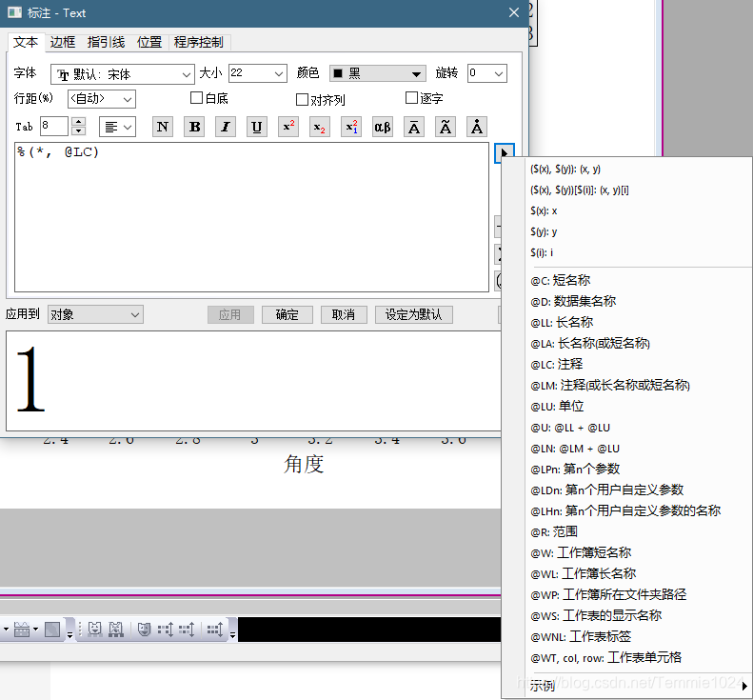Viewport: 753px width, 700px height.
Task: Insert Greek αβ characters
Action: click(383, 127)
